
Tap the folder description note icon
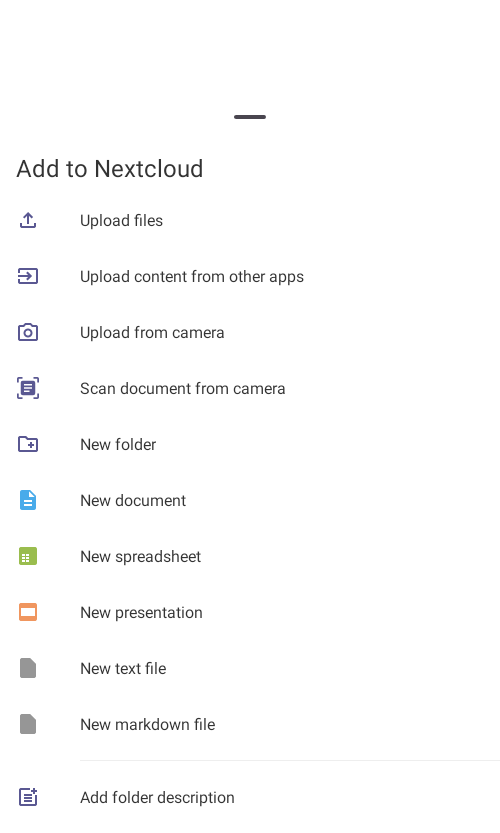28,797
